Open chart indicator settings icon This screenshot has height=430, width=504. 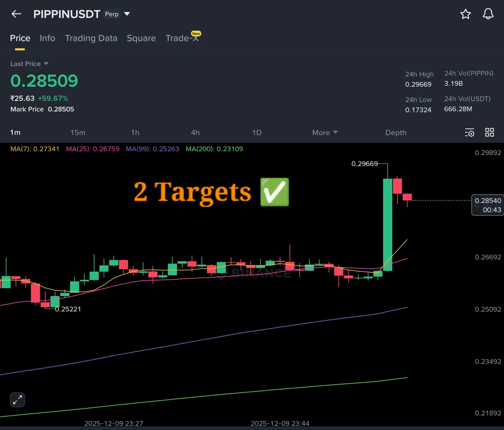pyautogui.click(x=470, y=133)
